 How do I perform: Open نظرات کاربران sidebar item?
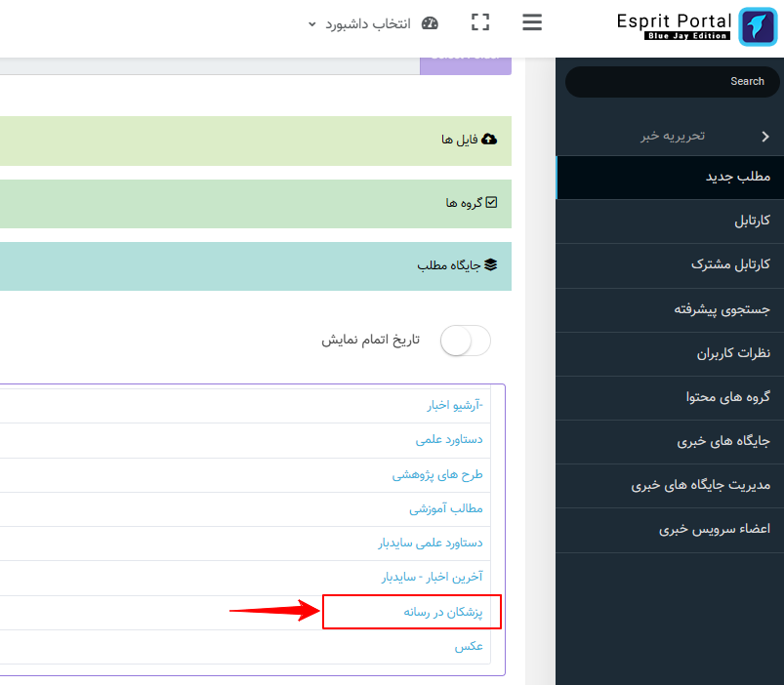(670, 354)
